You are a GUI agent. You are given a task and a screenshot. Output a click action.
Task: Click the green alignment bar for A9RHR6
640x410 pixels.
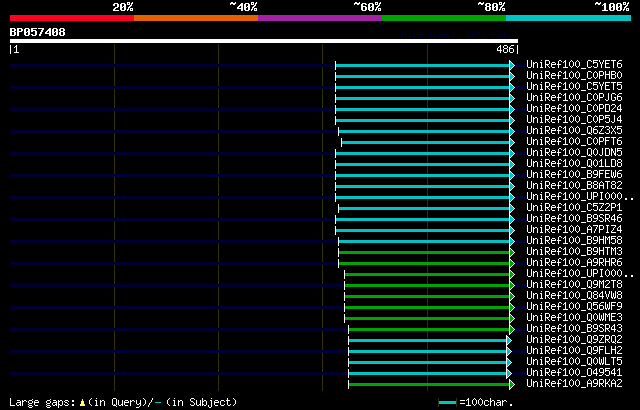[x=424, y=264]
